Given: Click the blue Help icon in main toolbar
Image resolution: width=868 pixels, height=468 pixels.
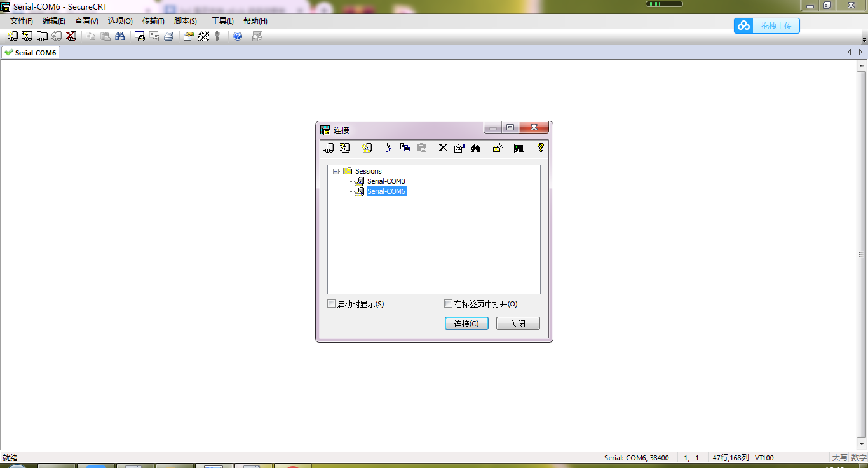Looking at the screenshot, I should pyautogui.click(x=238, y=36).
